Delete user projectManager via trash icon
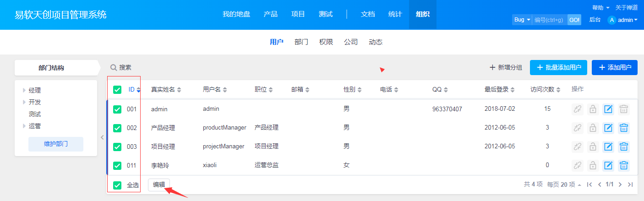Image resolution: width=644 pixels, height=201 pixels. pyautogui.click(x=623, y=147)
